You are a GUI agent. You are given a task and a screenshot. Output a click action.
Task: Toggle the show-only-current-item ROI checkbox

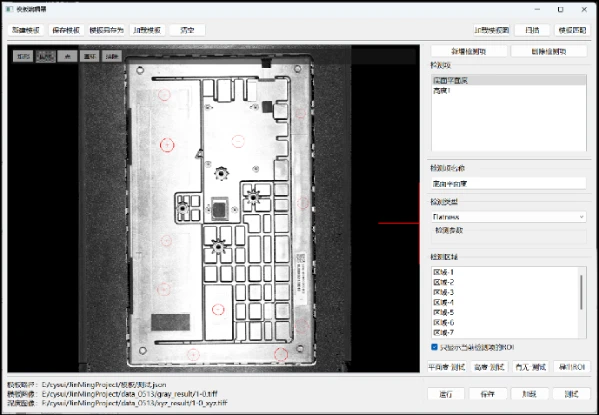point(434,347)
